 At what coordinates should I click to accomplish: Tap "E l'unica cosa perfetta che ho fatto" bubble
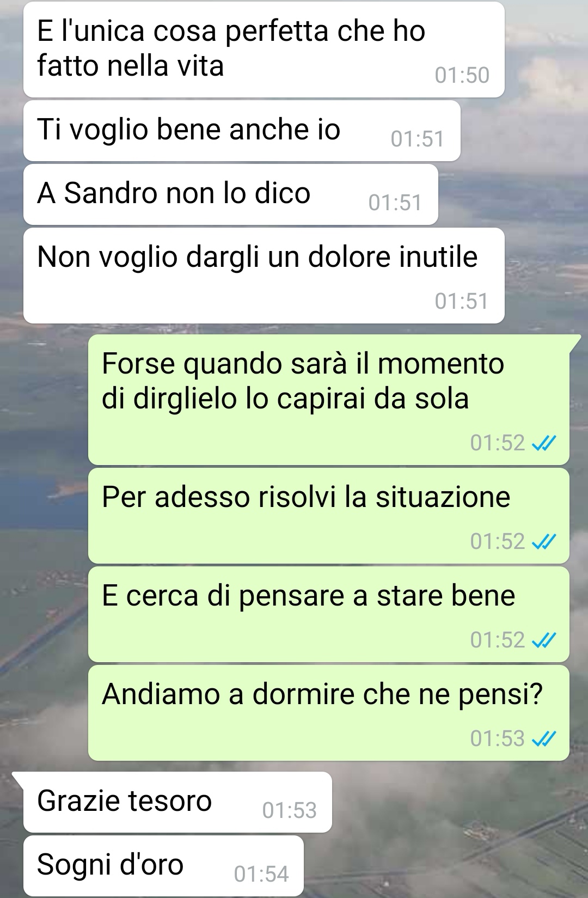pyautogui.click(x=264, y=50)
